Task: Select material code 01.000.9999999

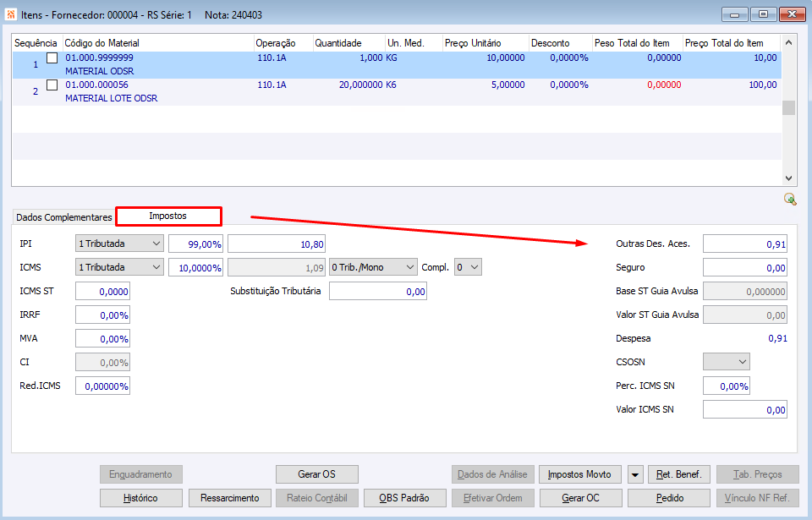Action: point(100,57)
